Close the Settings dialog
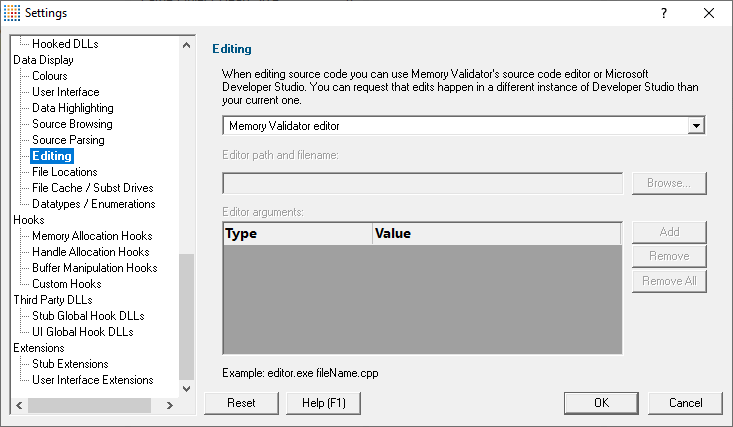The width and height of the screenshot is (733, 427). click(x=709, y=13)
